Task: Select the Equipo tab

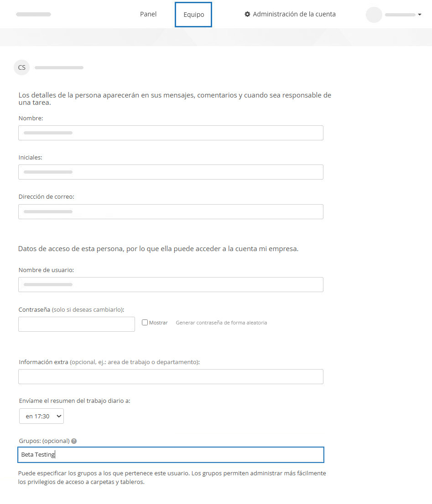Action: pos(193,14)
